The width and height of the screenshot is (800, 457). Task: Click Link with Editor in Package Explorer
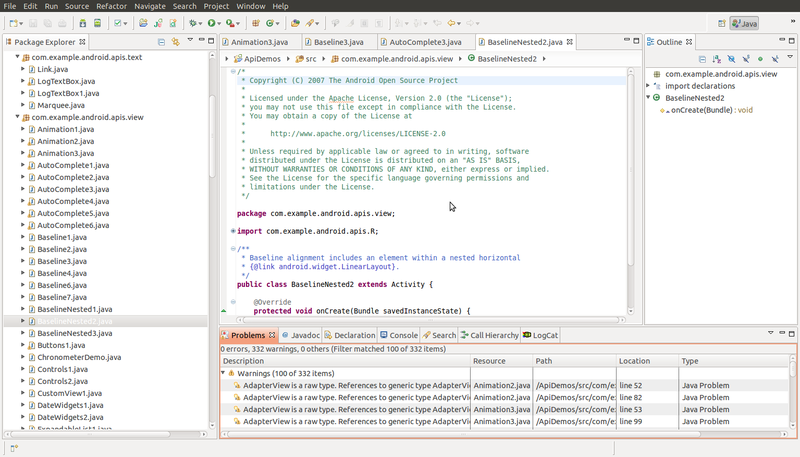pyautogui.click(x=174, y=42)
